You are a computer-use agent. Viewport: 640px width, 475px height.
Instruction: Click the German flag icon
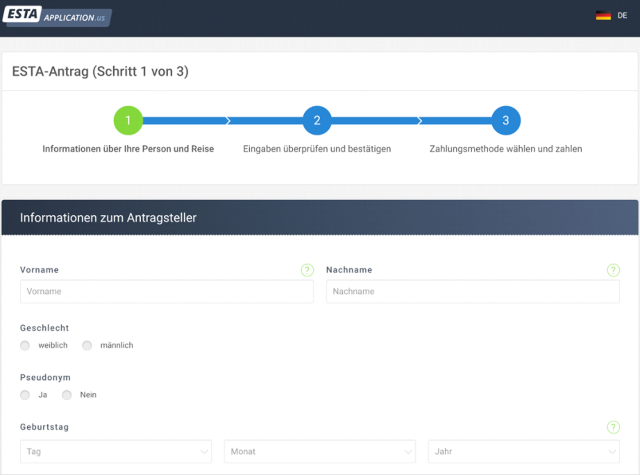(x=603, y=16)
